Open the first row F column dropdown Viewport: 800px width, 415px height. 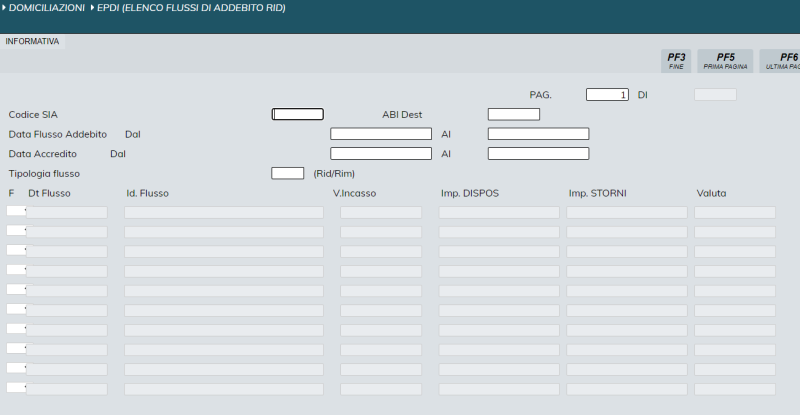[x=16, y=212]
